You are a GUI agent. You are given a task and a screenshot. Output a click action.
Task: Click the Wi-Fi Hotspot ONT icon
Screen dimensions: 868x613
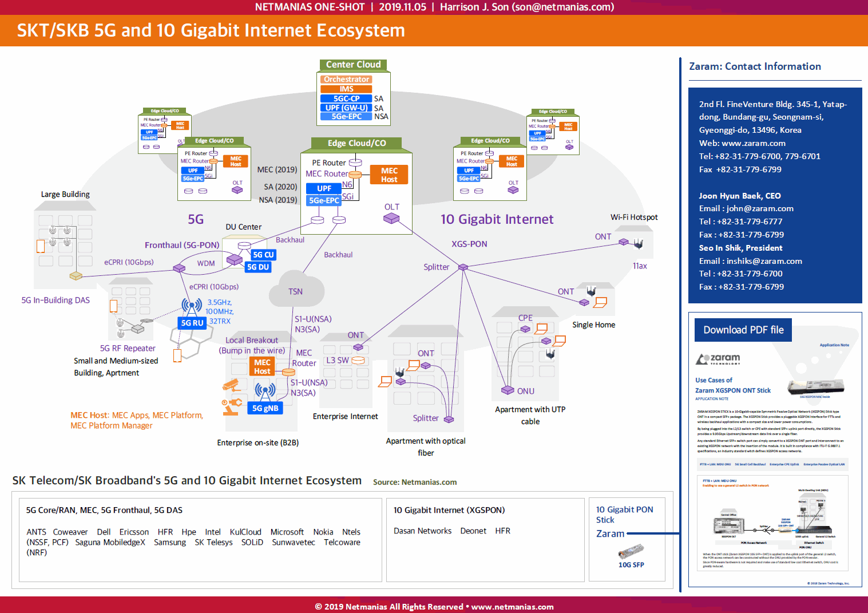624,242
